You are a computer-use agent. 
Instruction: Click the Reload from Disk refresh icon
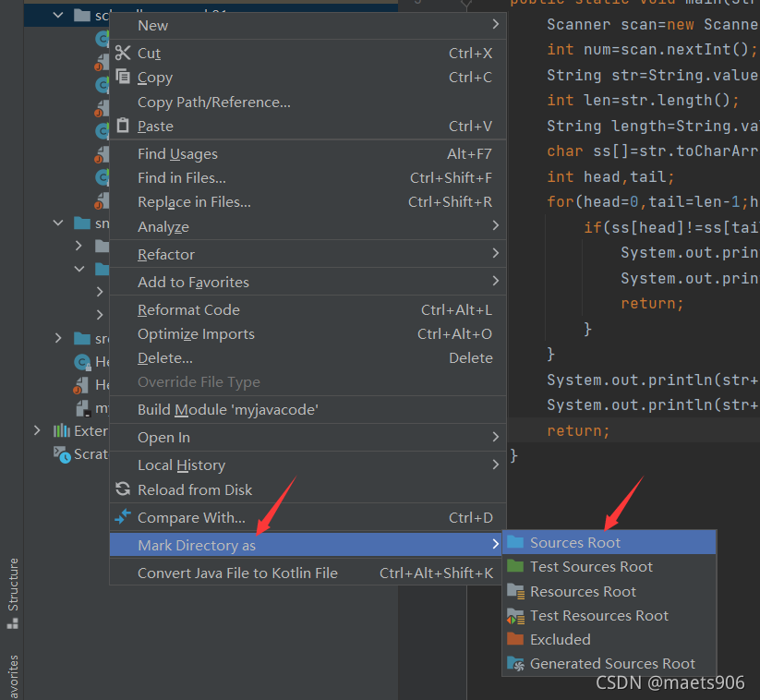click(123, 489)
